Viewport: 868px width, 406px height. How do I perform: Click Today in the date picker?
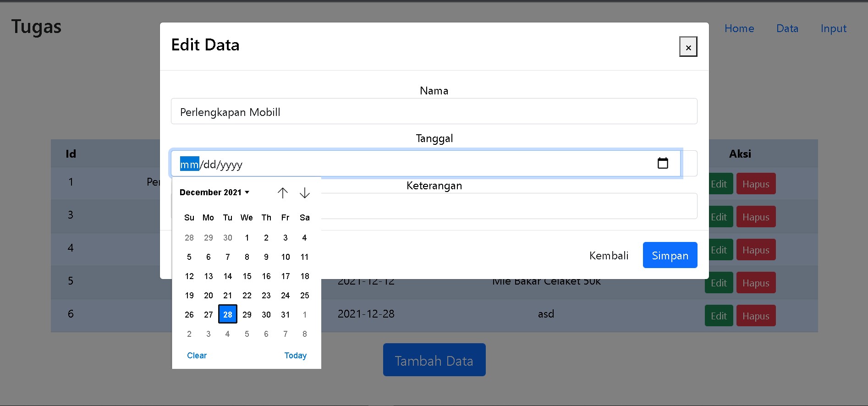[x=296, y=356]
